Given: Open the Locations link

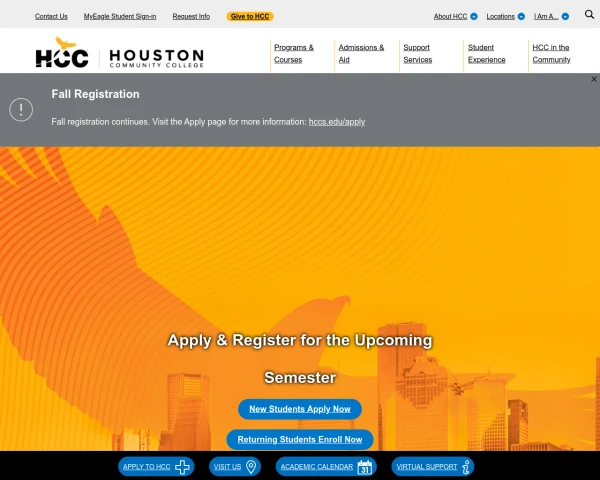Looking at the screenshot, I should pos(501,16).
